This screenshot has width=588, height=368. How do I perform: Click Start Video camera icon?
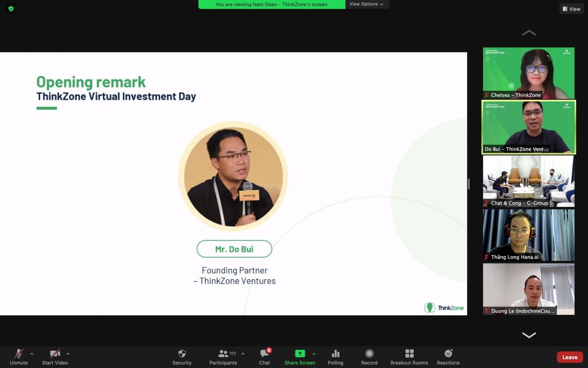pyautogui.click(x=55, y=354)
